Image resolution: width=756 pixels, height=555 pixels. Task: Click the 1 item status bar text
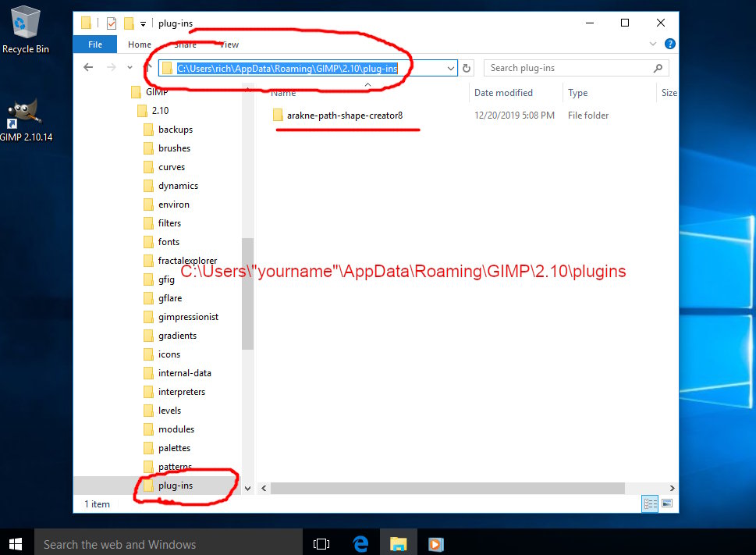(x=97, y=504)
